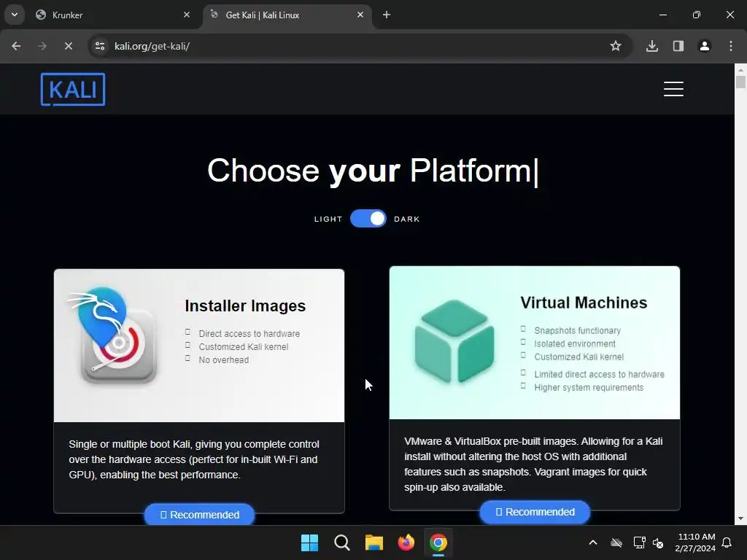Show hidden system tray icons
This screenshot has height=560, width=747.
(593, 542)
